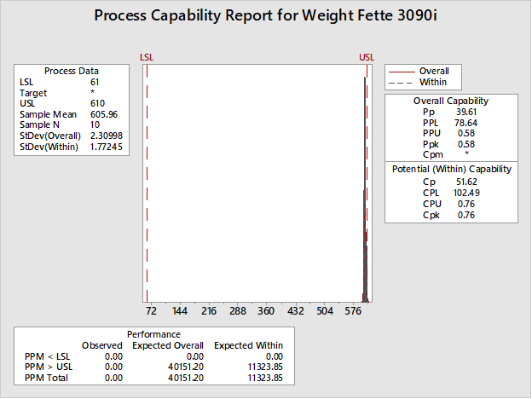
Task: Click the x-axis tick label 72
Action: click(151, 311)
